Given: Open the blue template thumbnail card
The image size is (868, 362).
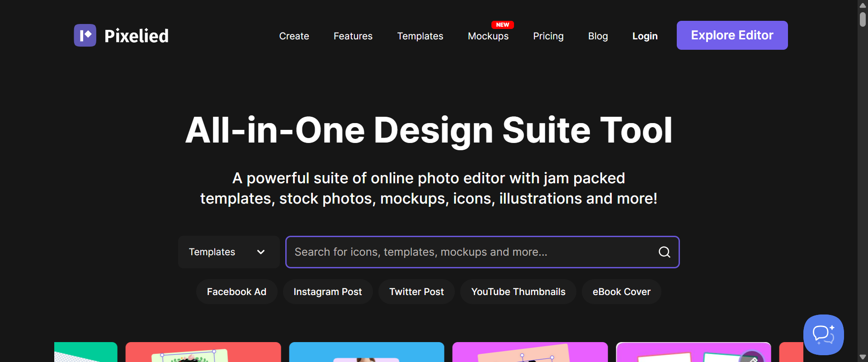Looking at the screenshot, I should pyautogui.click(x=367, y=352).
